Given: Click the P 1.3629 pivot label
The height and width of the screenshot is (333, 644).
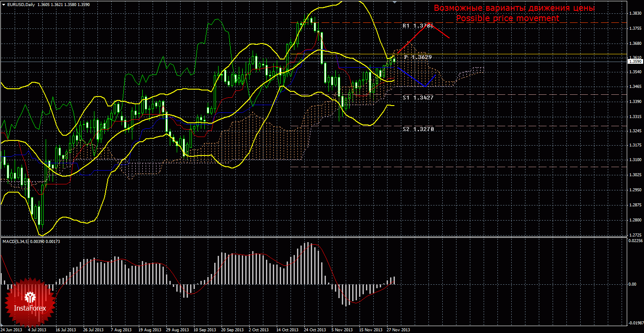Looking at the screenshot, I should pos(417,57).
